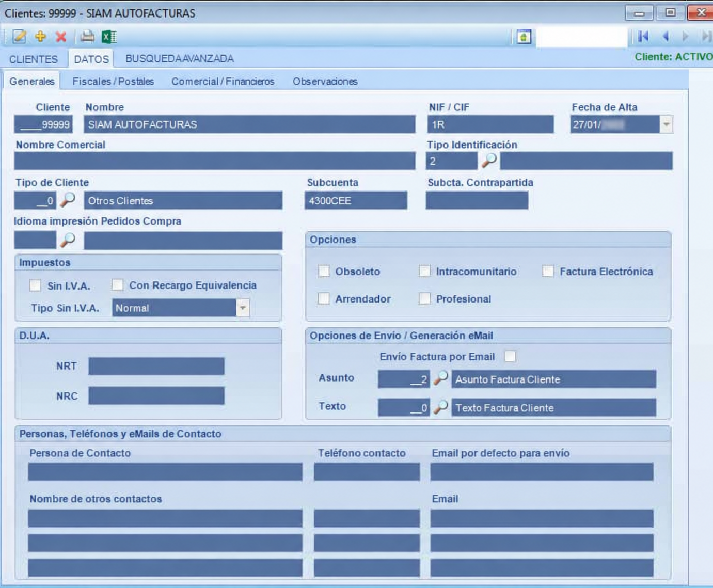Open the Comercial / Financieros tab
Screen dimensions: 713x588
point(223,81)
